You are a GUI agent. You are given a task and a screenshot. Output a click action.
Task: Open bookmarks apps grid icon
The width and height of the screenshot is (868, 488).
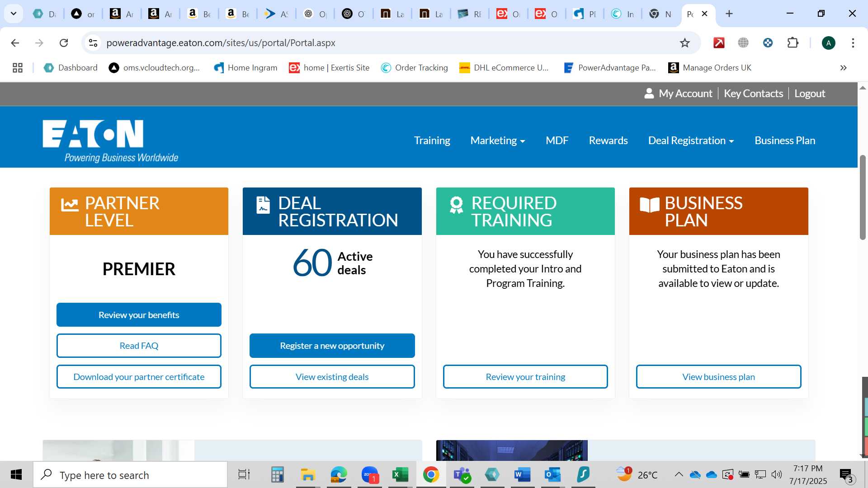click(x=18, y=68)
